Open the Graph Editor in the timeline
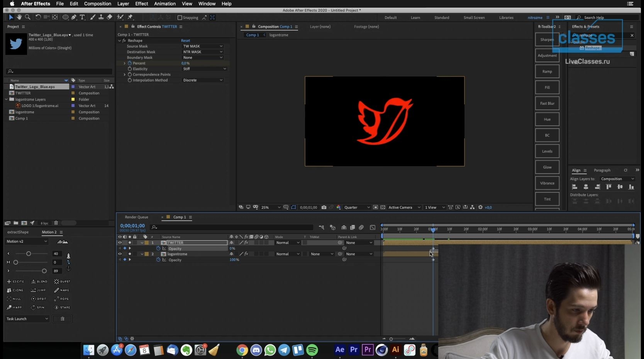Screen dimensions: 644x359 373,228
